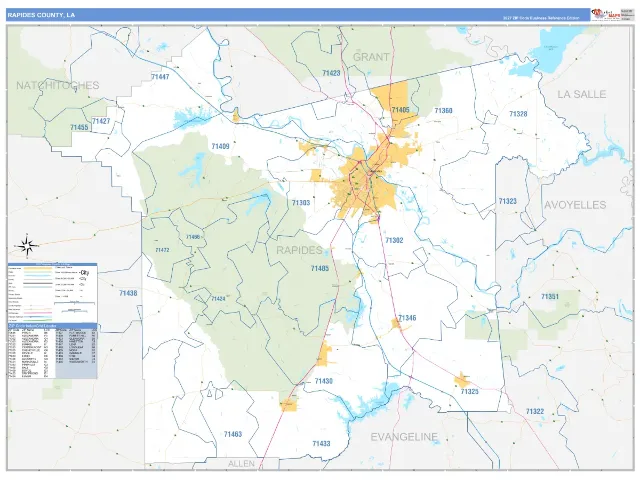The image size is (640, 480).
Task: Select ZIP code 71360 label
Action: (x=443, y=111)
